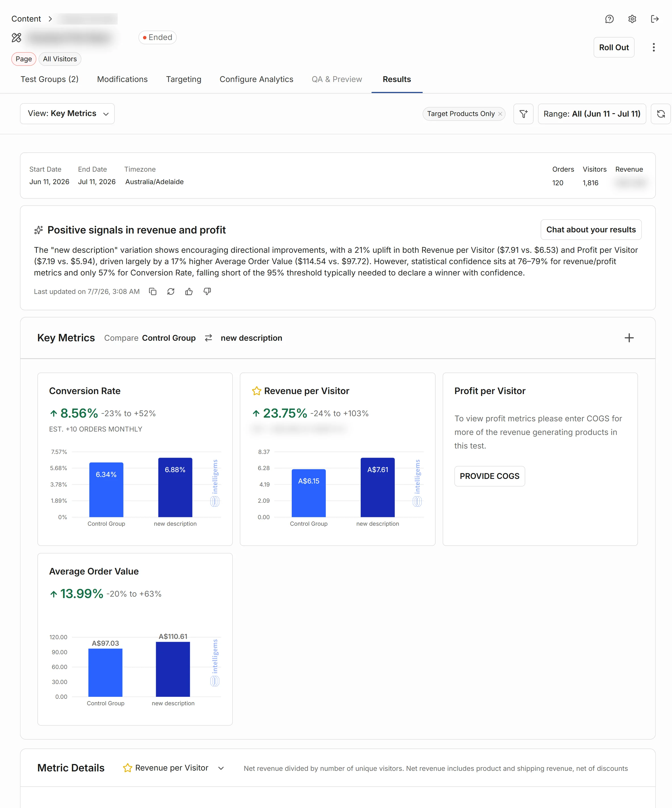Select the Results tab
The height and width of the screenshot is (808, 672).
click(x=397, y=79)
